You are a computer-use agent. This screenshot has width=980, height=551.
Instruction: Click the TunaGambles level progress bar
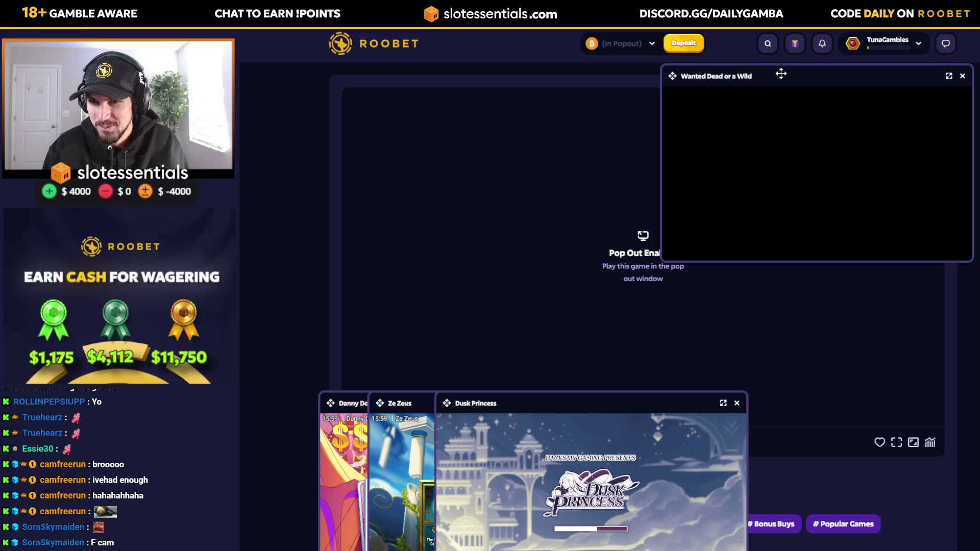(x=888, y=48)
